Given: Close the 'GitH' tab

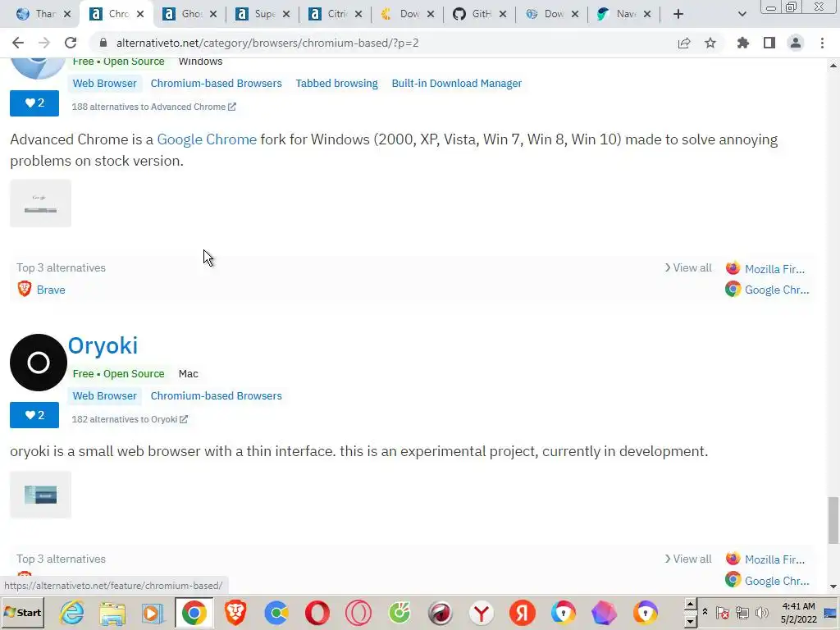Looking at the screenshot, I should (503, 14).
